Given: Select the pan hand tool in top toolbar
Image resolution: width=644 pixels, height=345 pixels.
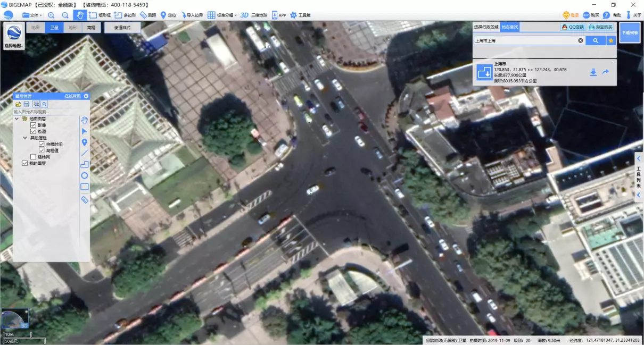Looking at the screenshot, I should (80, 15).
